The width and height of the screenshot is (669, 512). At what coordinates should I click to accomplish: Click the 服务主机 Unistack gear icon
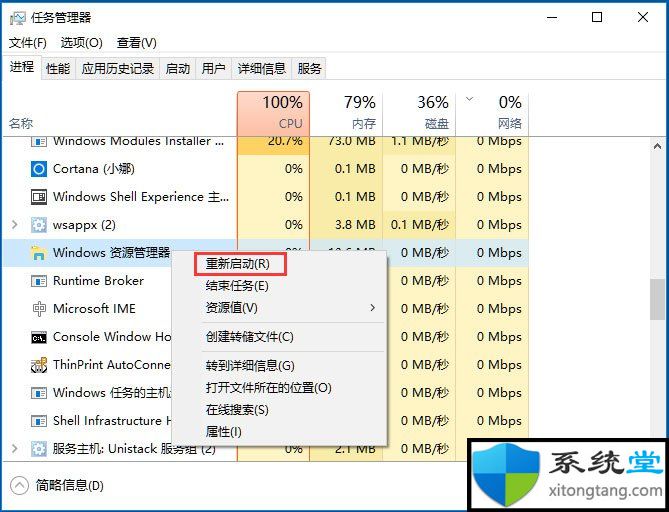(x=39, y=449)
